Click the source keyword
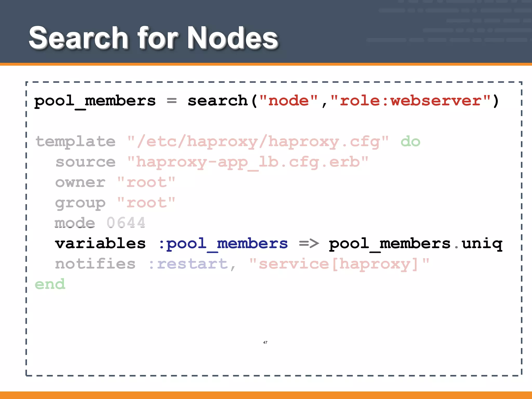 [85, 162]
